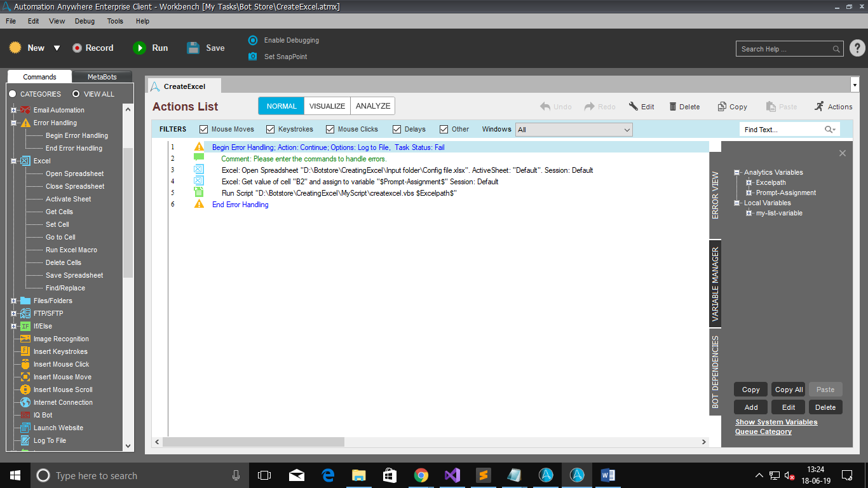The height and width of the screenshot is (488, 868).
Task: Switch to the MetaBots tab
Action: (x=102, y=77)
